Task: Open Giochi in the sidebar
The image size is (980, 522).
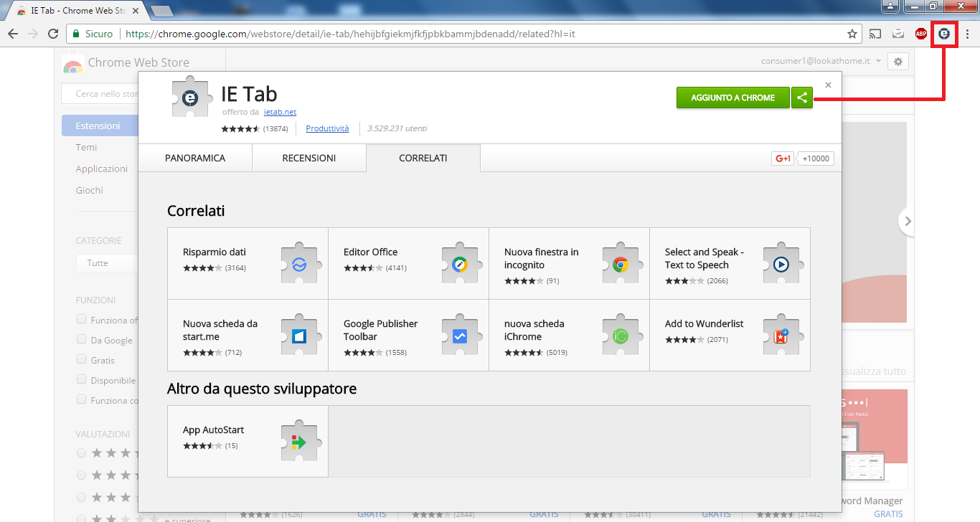Action: tap(90, 190)
